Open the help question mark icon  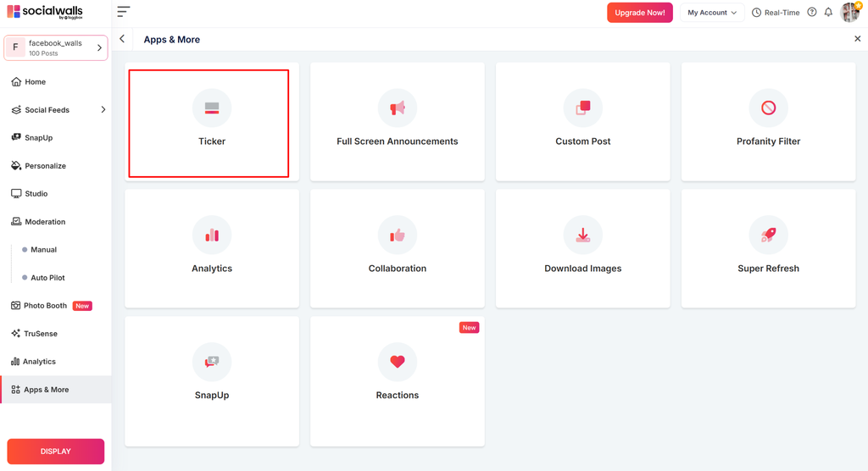(811, 12)
